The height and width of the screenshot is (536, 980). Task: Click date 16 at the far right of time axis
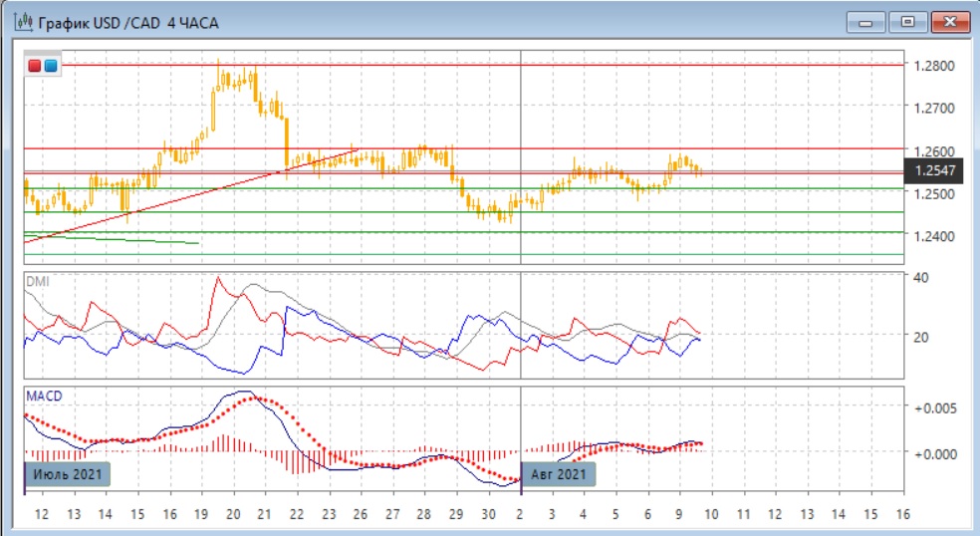(902, 514)
